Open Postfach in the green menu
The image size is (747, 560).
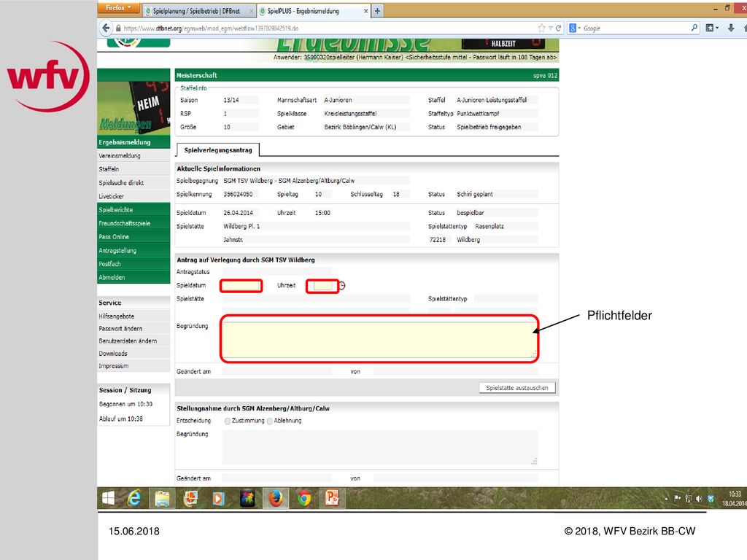click(133, 264)
